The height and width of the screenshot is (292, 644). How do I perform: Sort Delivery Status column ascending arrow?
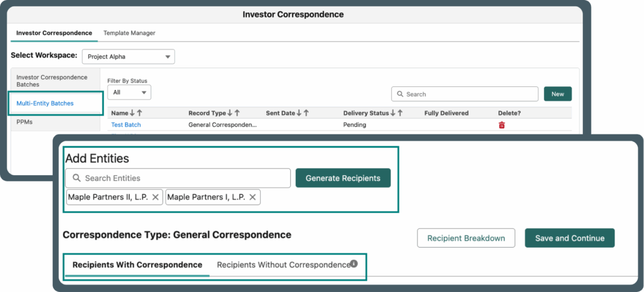[x=400, y=113]
